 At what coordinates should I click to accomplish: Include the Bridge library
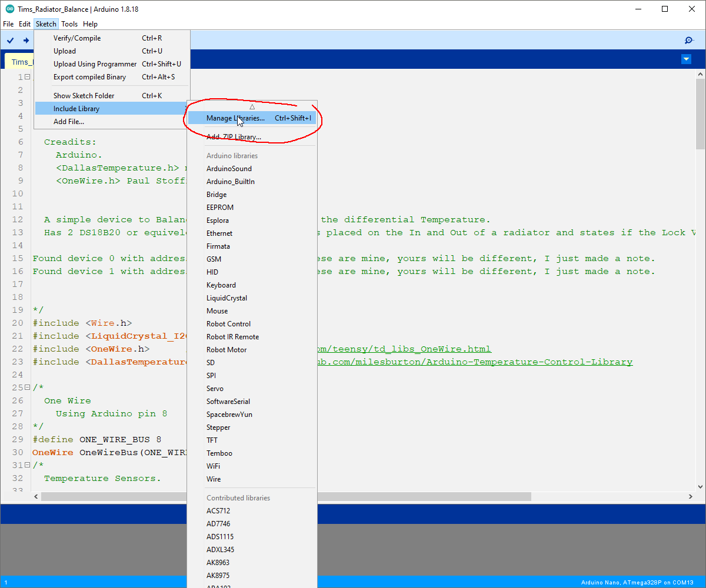coord(252,195)
